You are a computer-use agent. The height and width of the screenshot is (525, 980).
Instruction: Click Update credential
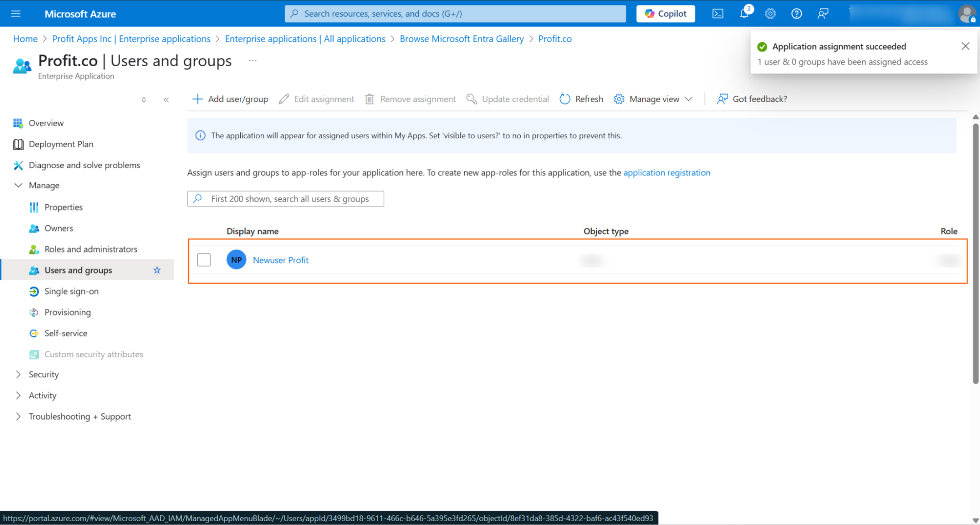pyautogui.click(x=507, y=99)
